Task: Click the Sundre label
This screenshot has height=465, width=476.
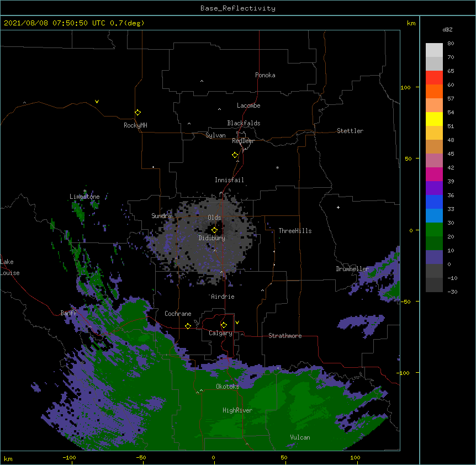Action: [x=161, y=216]
